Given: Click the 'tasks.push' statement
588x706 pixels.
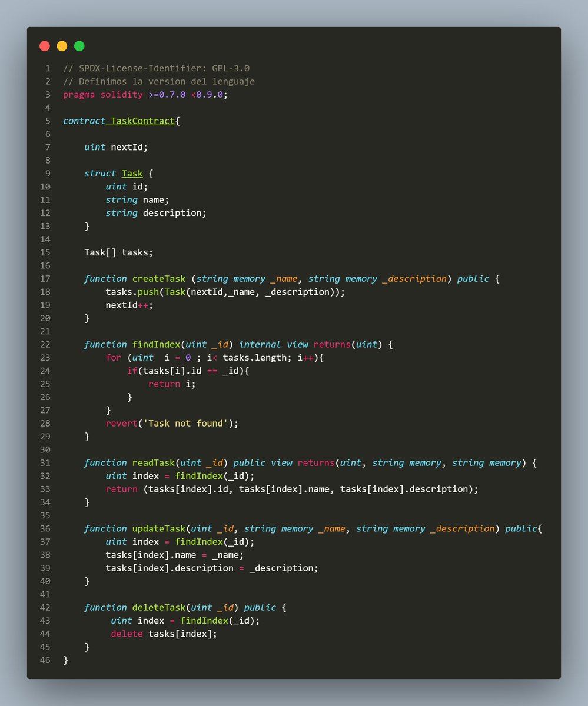Looking at the screenshot, I should pyautogui.click(x=225, y=291).
